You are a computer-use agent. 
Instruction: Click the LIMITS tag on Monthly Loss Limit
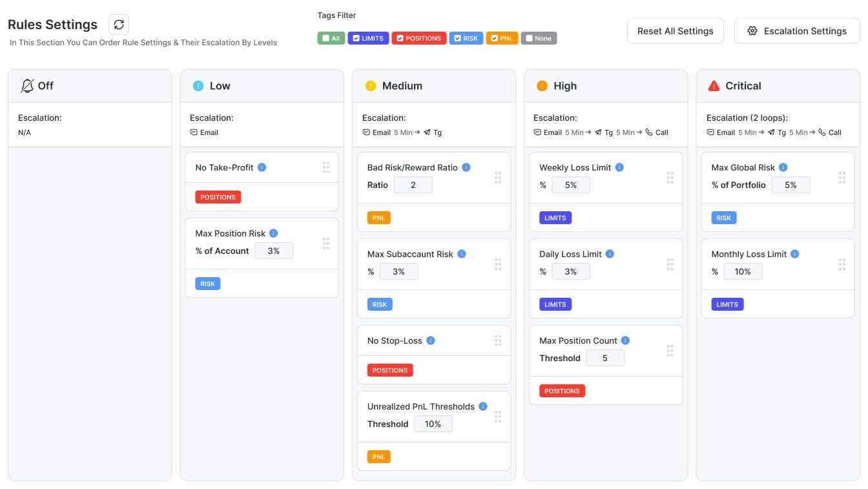click(727, 304)
